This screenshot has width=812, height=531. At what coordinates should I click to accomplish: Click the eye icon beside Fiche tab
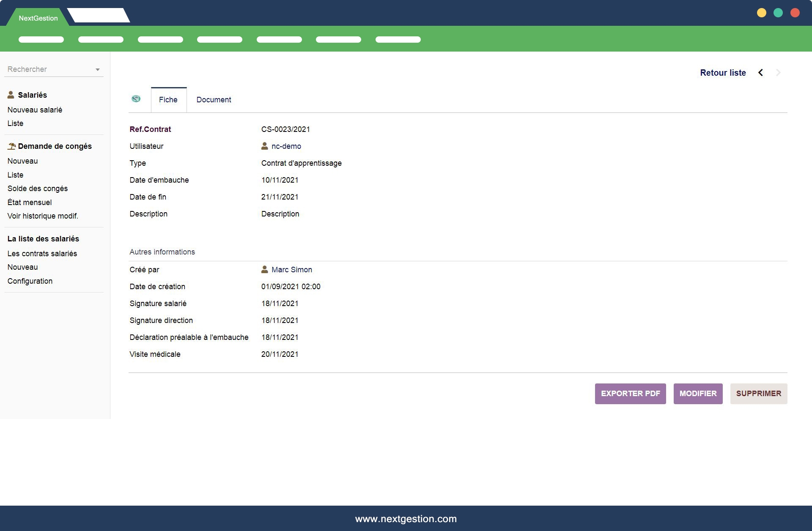coord(136,99)
